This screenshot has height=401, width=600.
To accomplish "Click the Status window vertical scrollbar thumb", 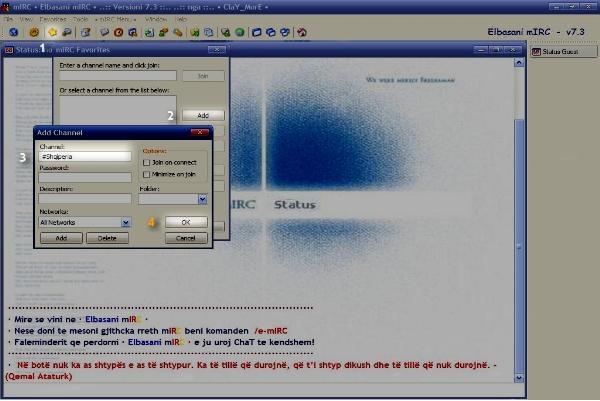I will click(519, 245).
